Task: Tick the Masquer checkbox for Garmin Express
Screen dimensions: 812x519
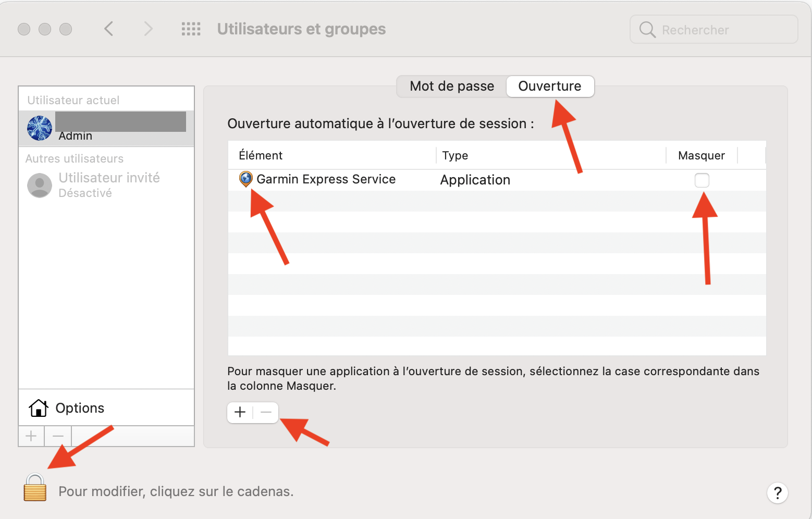Action: tap(702, 180)
